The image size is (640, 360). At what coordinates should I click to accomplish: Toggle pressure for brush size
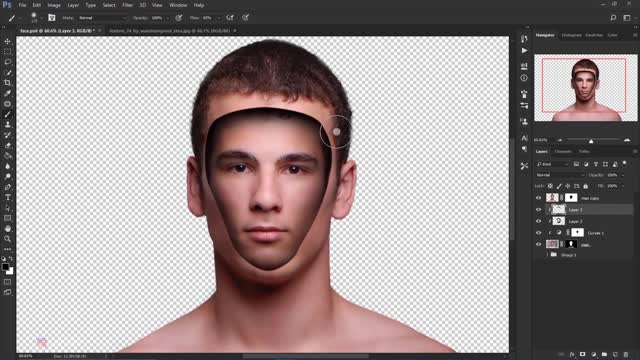point(245,18)
